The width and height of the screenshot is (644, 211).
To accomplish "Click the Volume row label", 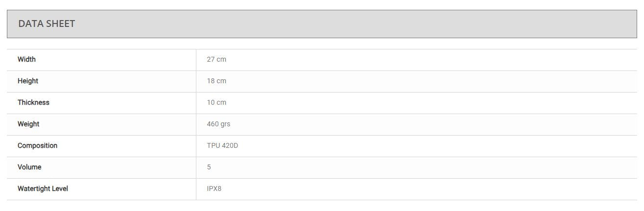I will [29, 167].
